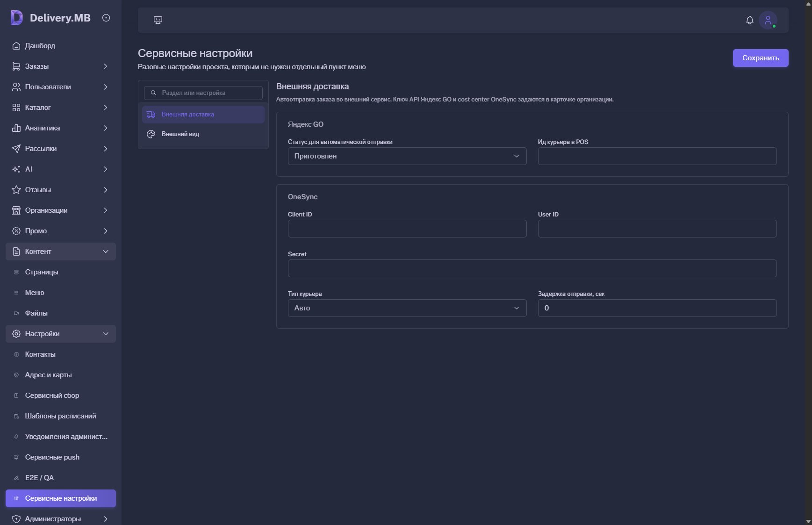Open Уведомления администраторов sidebar item
This screenshot has width=812, height=525.
[x=61, y=437]
